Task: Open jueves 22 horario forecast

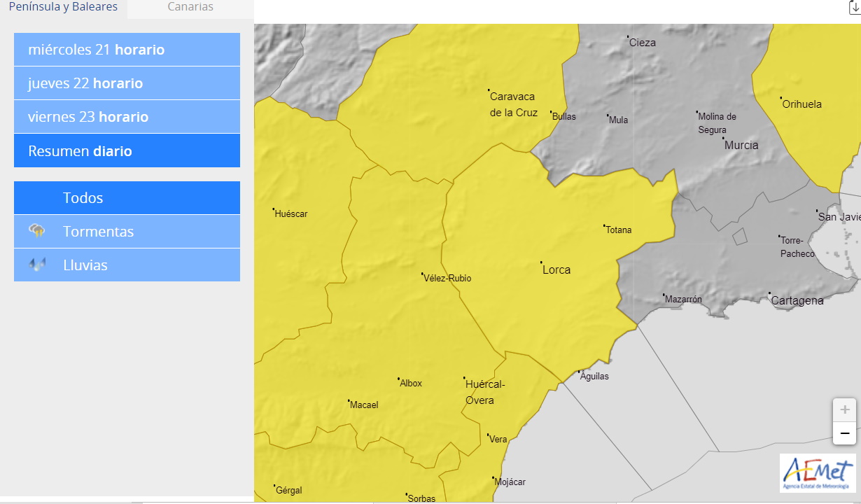Action: pyautogui.click(x=127, y=83)
